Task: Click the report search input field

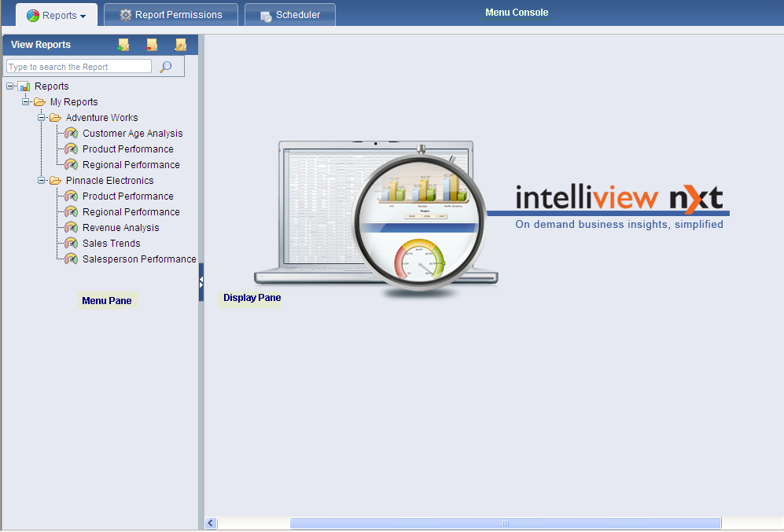Action: coord(79,67)
